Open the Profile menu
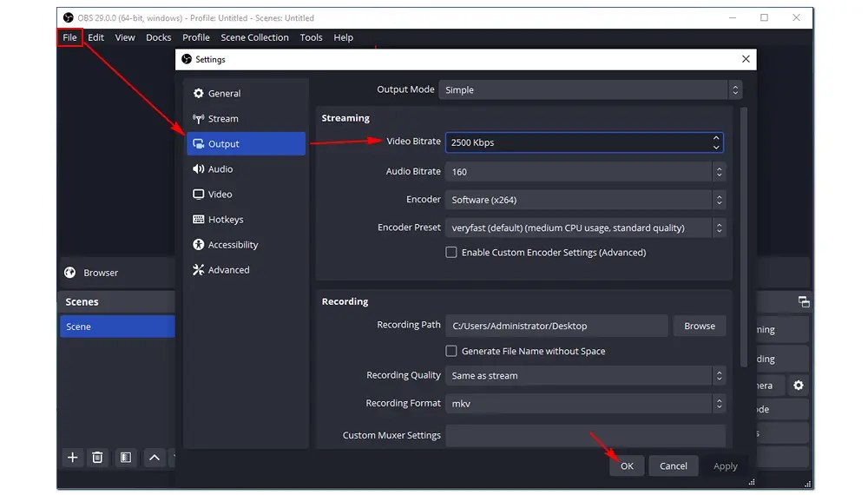 pyautogui.click(x=196, y=37)
